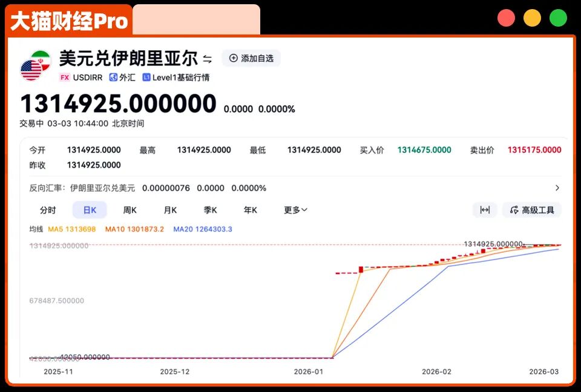Click the plus icon in 添加自选
Viewport: 581px width, 392px height.
pos(234,58)
